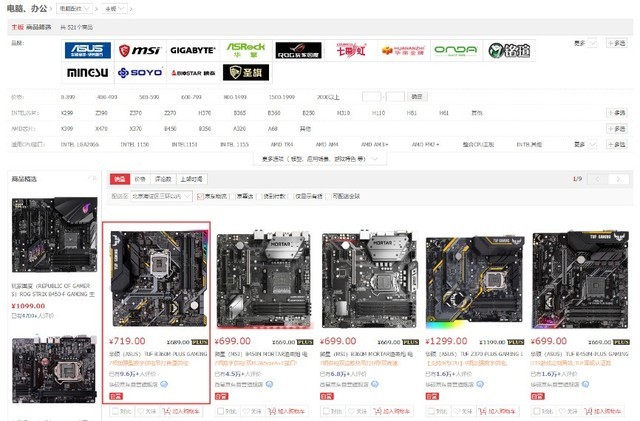Pick the ASRock brand logo
This screenshot has width=640, height=421.
(246, 50)
